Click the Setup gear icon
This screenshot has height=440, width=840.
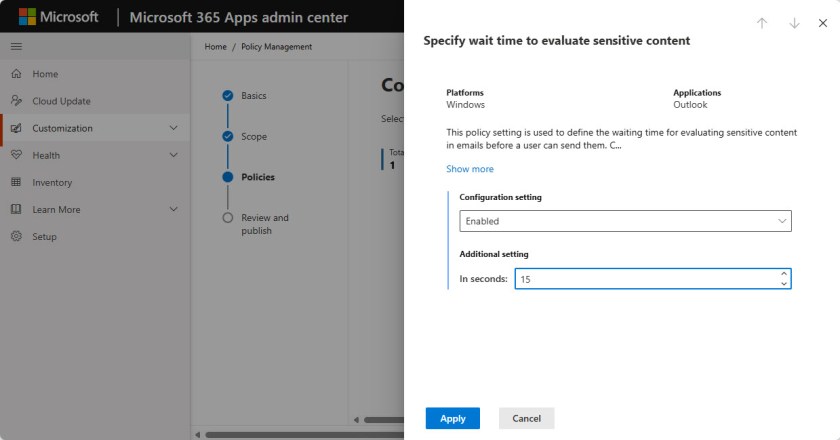[17, 236]
